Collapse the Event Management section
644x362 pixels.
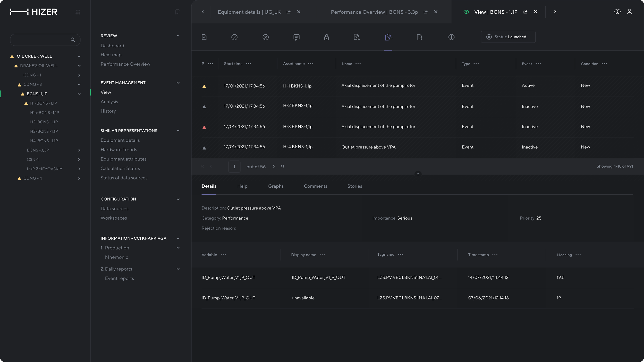(178, 83)
